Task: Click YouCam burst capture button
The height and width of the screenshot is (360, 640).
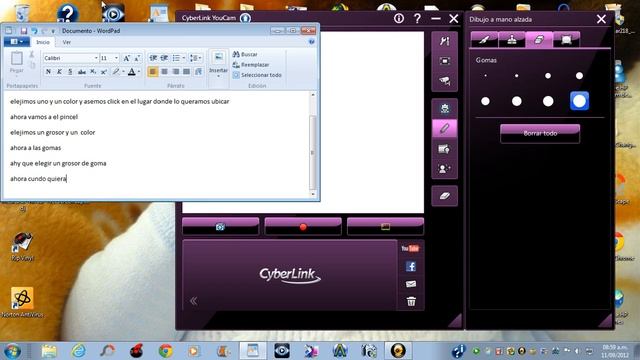Action: 385,227
